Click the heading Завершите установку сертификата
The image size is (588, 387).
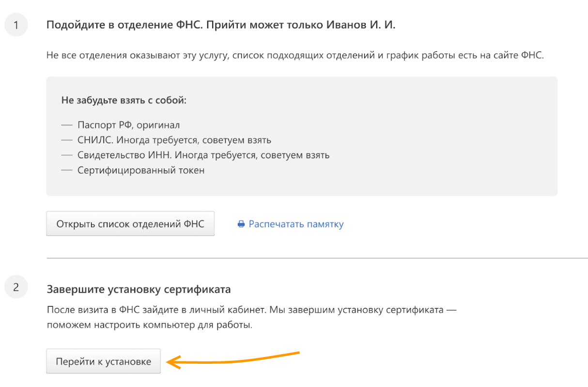tap(139, 289)
